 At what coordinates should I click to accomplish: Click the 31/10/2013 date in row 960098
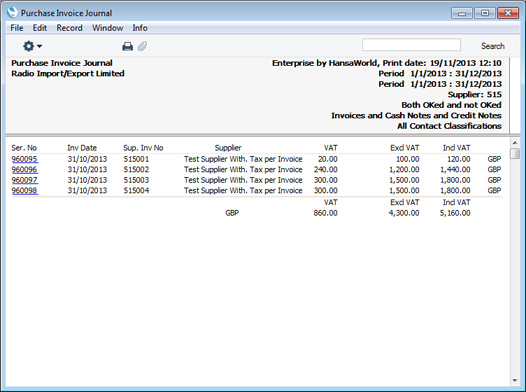[x=87, y=190]
